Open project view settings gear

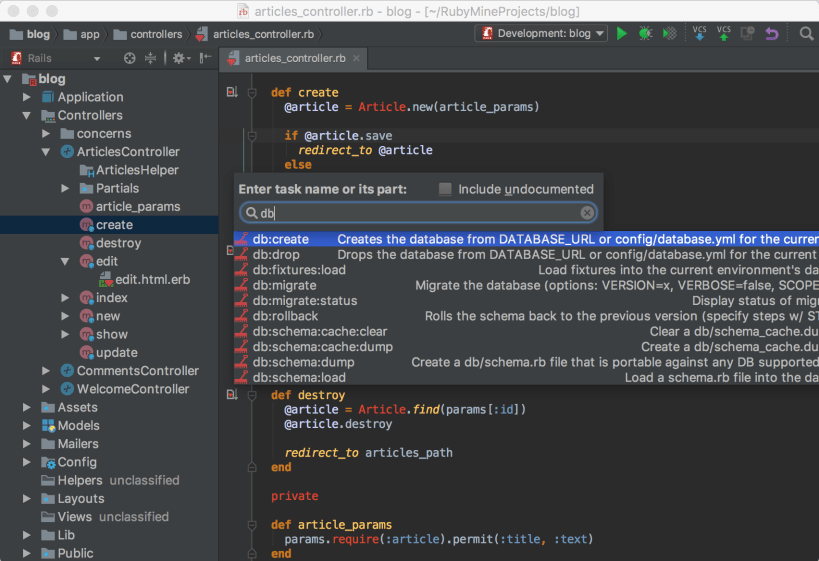pos(179,58)
